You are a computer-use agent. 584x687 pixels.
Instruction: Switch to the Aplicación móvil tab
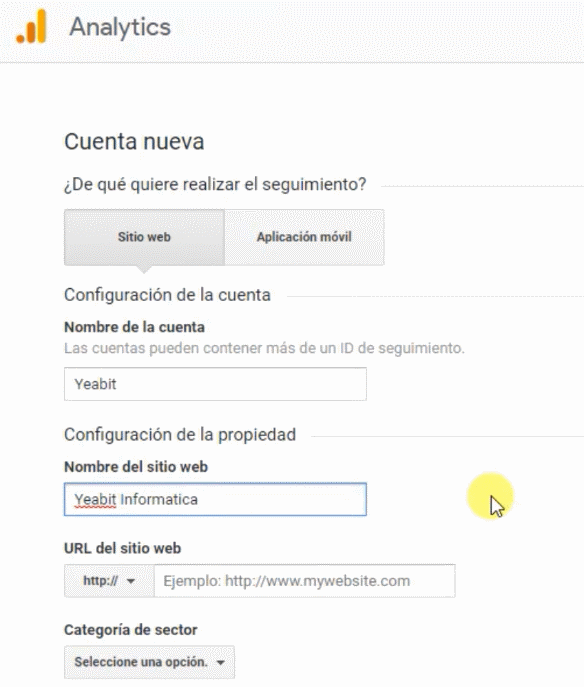pos(304,237)
